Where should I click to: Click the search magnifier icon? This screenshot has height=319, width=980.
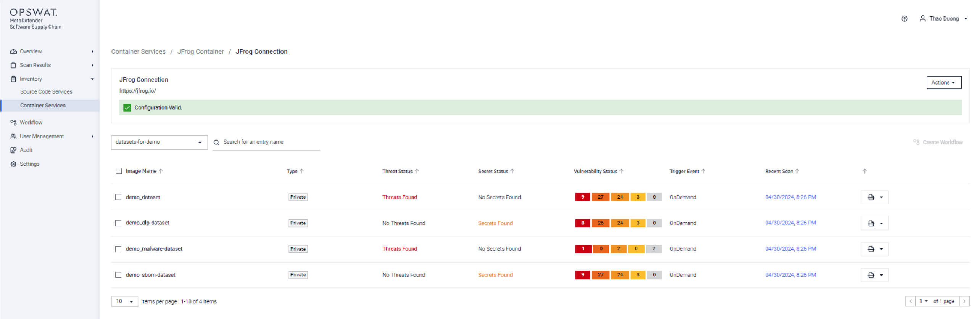(216, 142)
